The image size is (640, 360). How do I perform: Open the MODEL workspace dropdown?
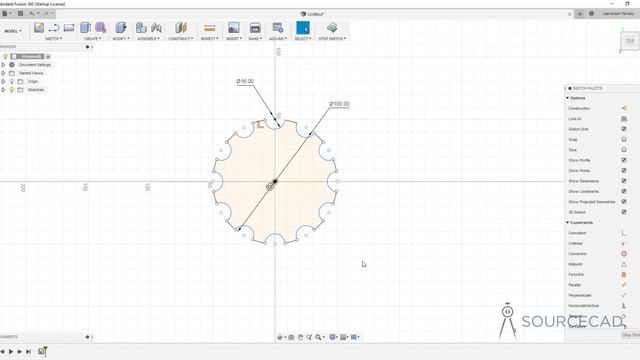coord(13,31)
